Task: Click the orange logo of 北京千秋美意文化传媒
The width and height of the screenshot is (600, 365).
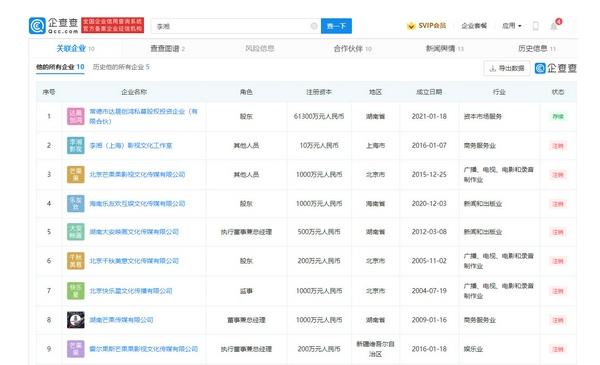Action: (x=75, y=261)
